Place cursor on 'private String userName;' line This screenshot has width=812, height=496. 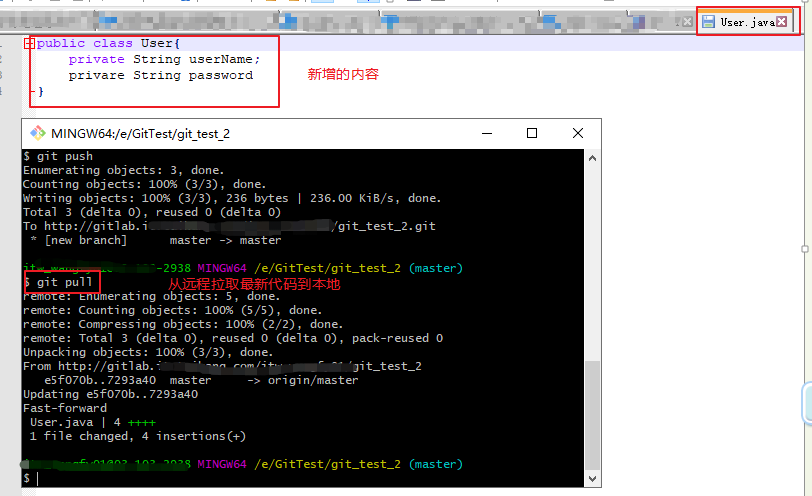tap(164, 60)
